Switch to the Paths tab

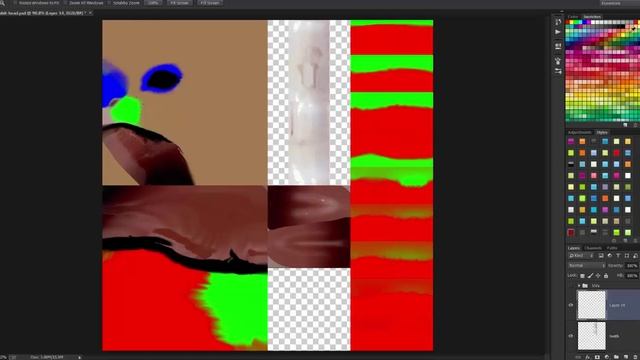[612, 248]
